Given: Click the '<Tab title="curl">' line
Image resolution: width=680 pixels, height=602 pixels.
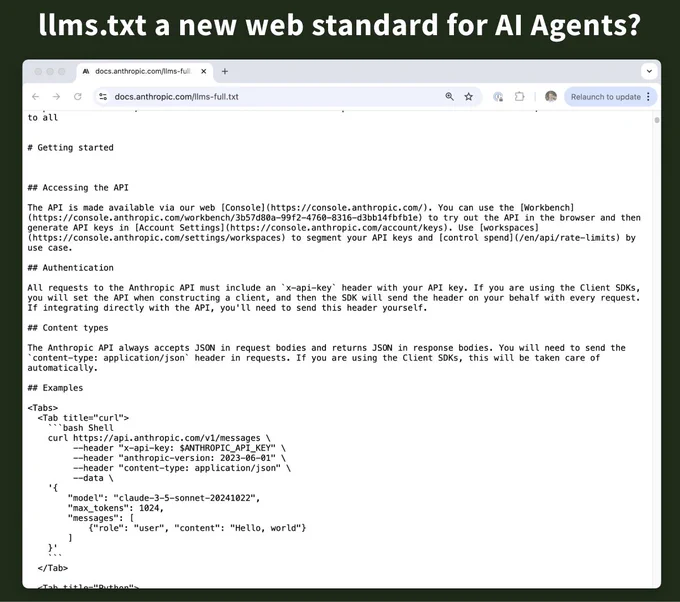Looking at the screenshot, I should point(83,418).
